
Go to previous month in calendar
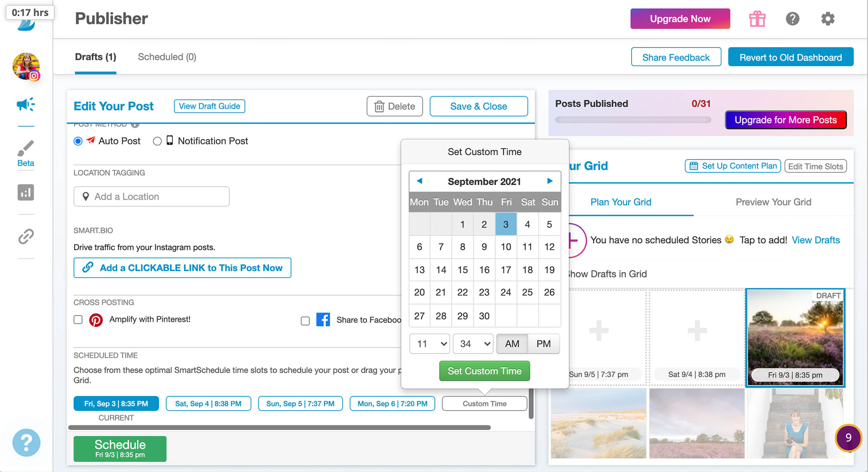click(x=420, y=181)
